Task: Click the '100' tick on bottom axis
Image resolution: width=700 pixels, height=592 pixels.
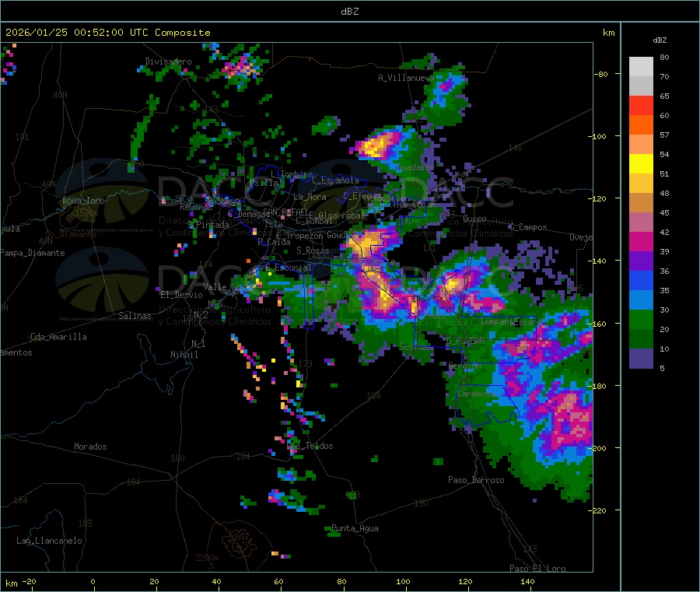Action: click(403, 582)
